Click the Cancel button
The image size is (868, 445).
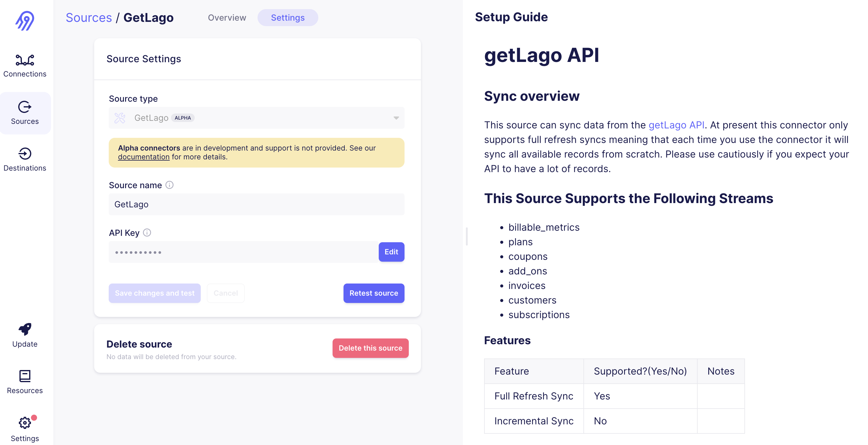click(x=225, y=293)
